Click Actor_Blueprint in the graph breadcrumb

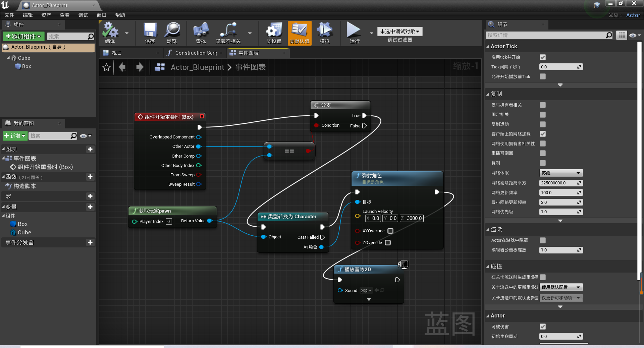pyautogui.click(x=197, y=67)
